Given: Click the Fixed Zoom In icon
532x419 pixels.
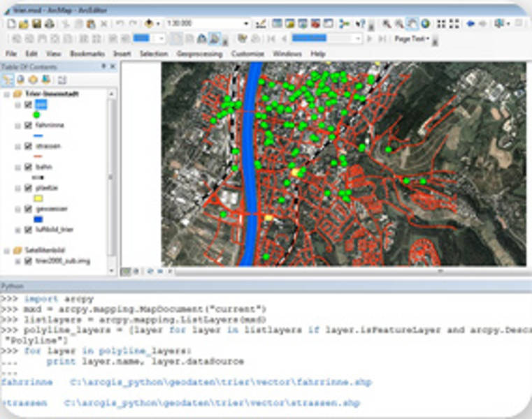Looking at the screenshot, I should click(x=441, y=23).
